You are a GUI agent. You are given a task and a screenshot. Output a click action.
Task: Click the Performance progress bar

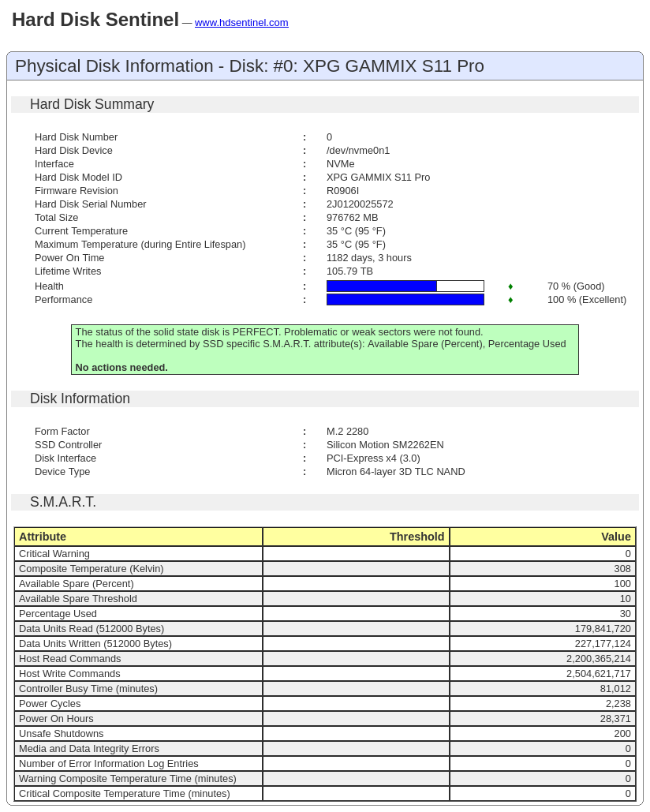(x=405, y=299)
